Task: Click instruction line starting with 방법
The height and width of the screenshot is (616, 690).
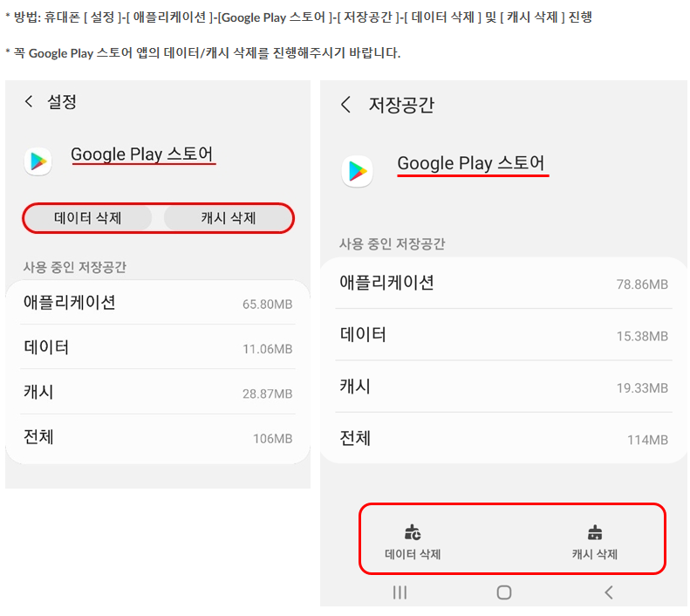Action: pyautogui.click(x=298, y=17)
